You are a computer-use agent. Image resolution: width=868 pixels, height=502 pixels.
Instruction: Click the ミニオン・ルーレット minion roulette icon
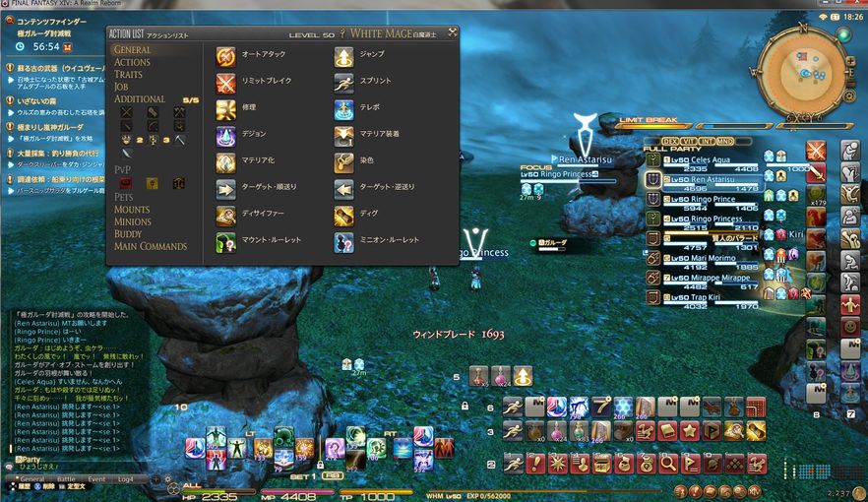click(x=343, y=242)
